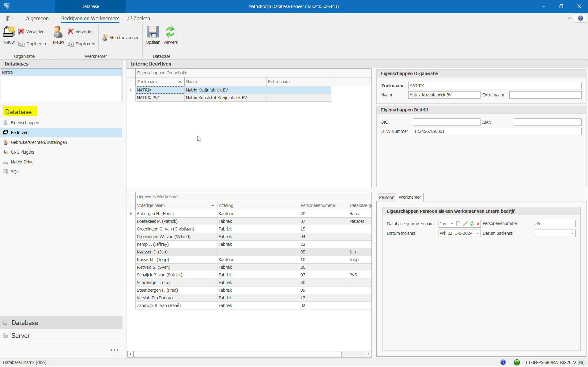
Task: Collapse the ribbon with the caret icon
Action: point(570,18)
